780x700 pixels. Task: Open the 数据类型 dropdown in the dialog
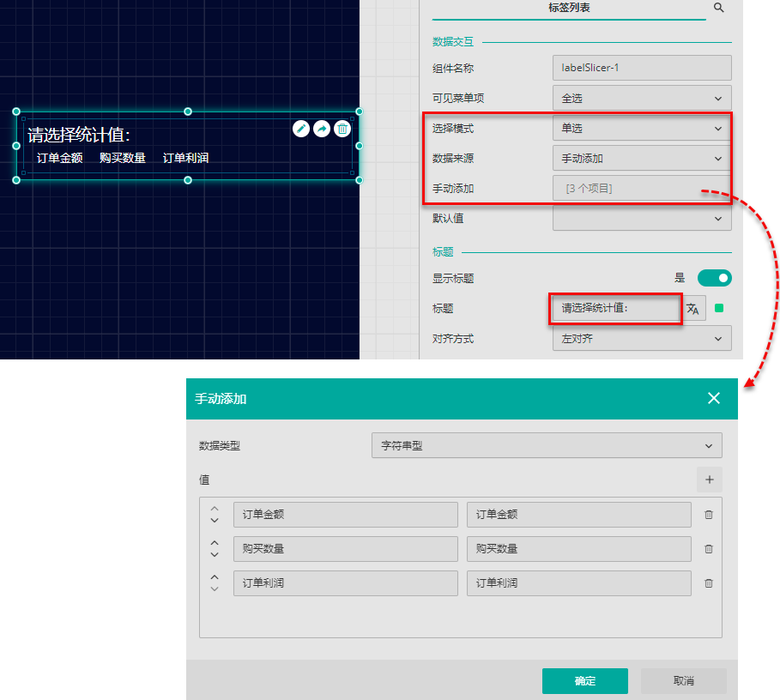547,446
